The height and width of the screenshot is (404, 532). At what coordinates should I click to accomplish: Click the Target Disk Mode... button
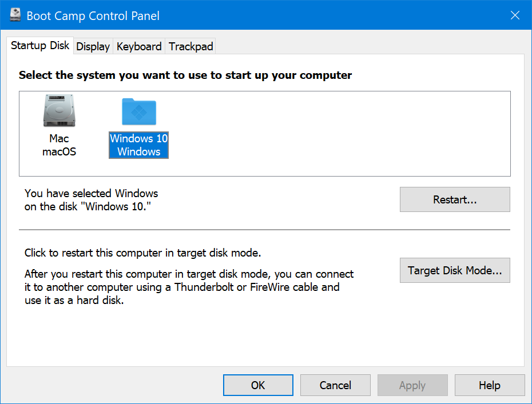454,271
